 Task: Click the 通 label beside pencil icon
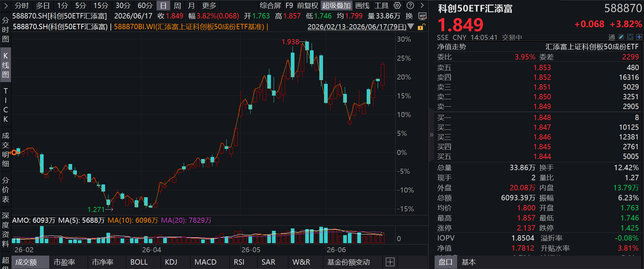coord(612,37)
